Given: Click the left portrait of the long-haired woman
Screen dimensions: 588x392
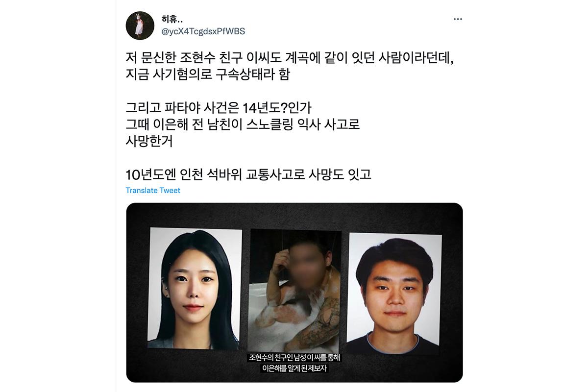Looking at the screenshot, I should [195, 288].
